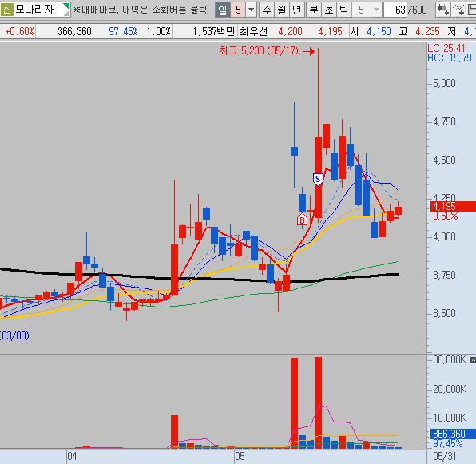Click the 1,537백만 trading amount

(x=214, y=31)
